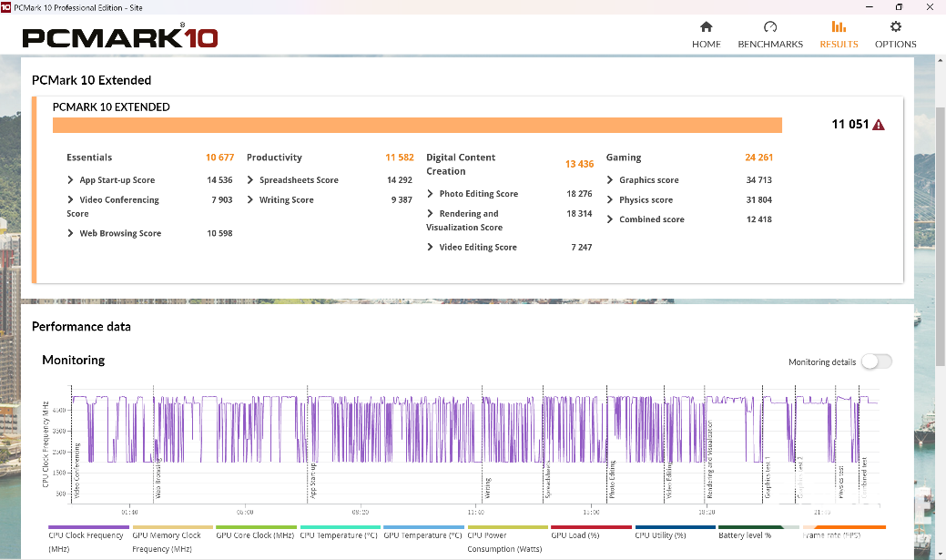The width and height of the screenshot is (946, 560).
Task: Click the scrollbar down arrow
Action: 940,554
